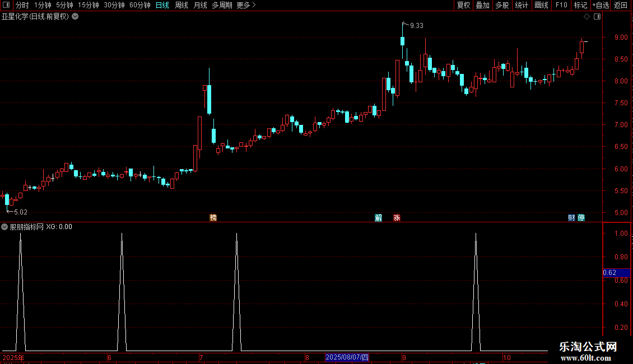The height and width of the screenshot is (364, 633).
Task: Click the 0.20 indicator axis label
Action: (x=621, y=328)
